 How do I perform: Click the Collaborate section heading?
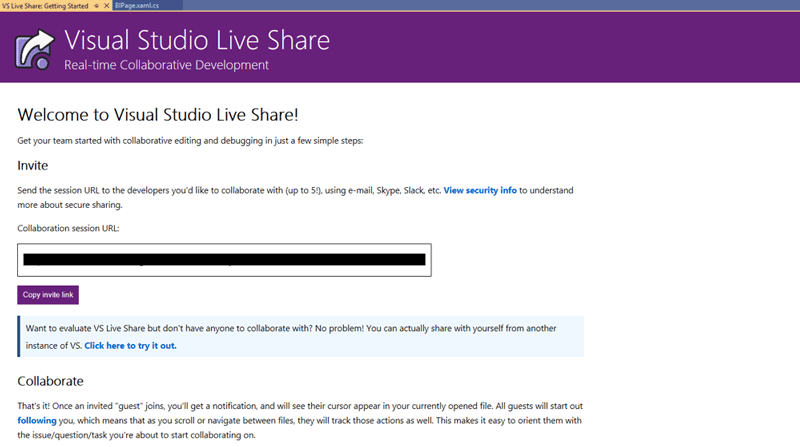pos(50,381)
